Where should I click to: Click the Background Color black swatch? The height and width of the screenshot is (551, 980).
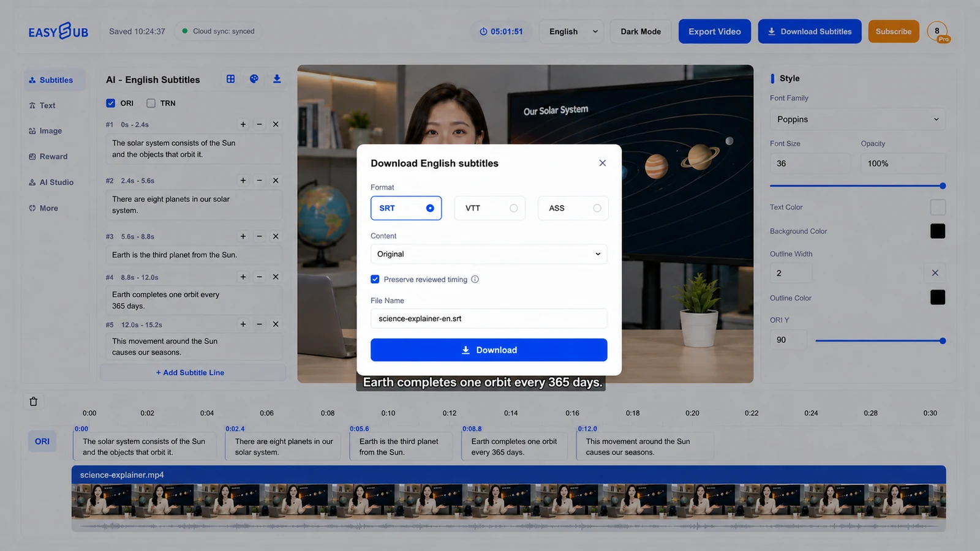pos(938,231)
